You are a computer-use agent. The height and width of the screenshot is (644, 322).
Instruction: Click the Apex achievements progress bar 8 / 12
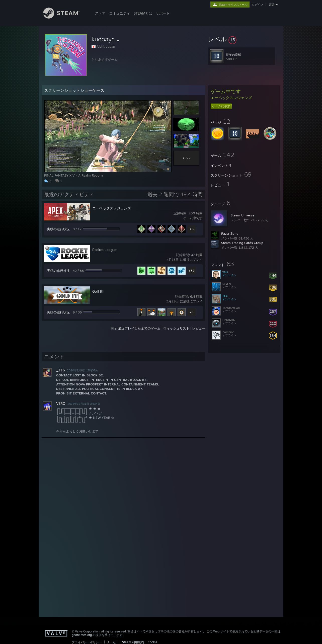[x=101, y=229]
